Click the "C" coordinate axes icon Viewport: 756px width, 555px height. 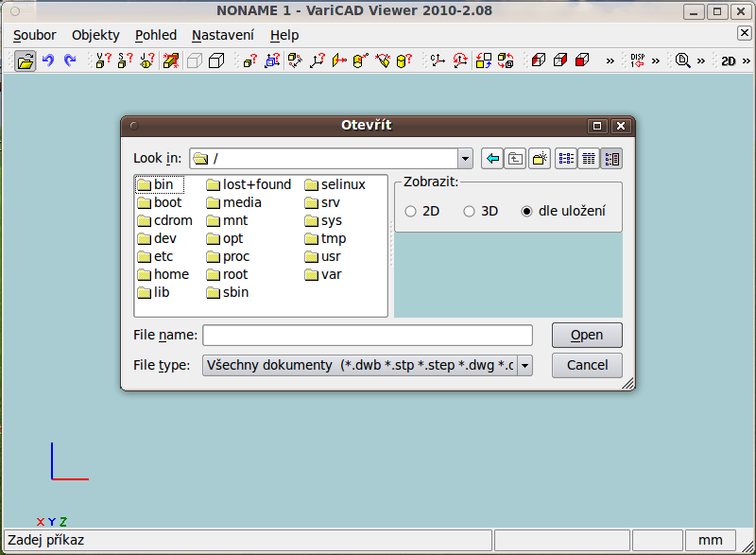click(438, 61)
